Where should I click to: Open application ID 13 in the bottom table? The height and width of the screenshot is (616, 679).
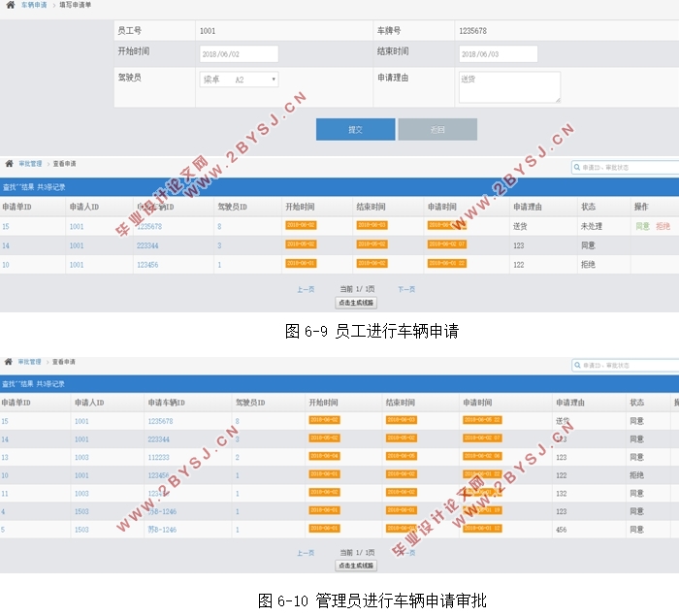coord(5,458)
